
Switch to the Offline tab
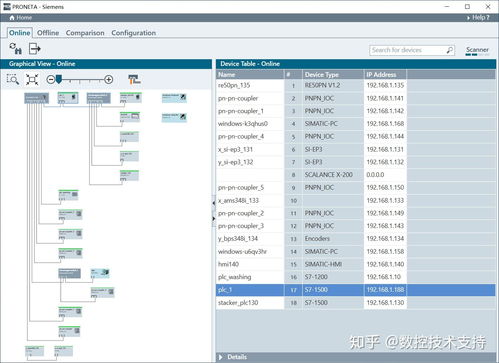[x=48, y=33]
